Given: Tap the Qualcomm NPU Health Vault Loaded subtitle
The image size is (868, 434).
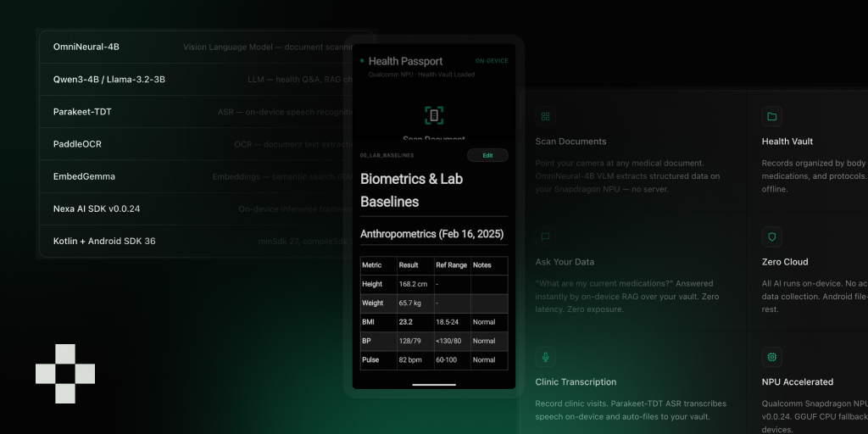Looking at the screenshot, I should pos(421,75).
